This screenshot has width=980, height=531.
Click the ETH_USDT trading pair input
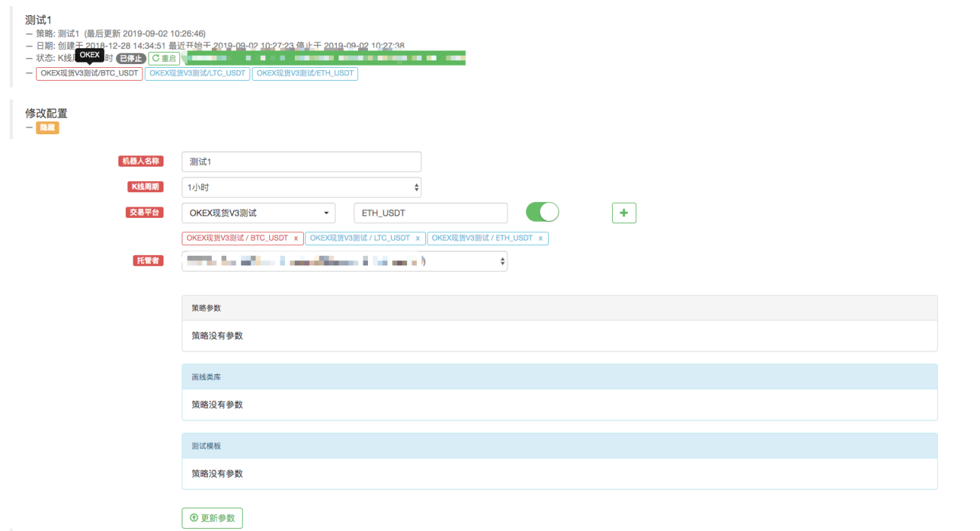point(430,213)
